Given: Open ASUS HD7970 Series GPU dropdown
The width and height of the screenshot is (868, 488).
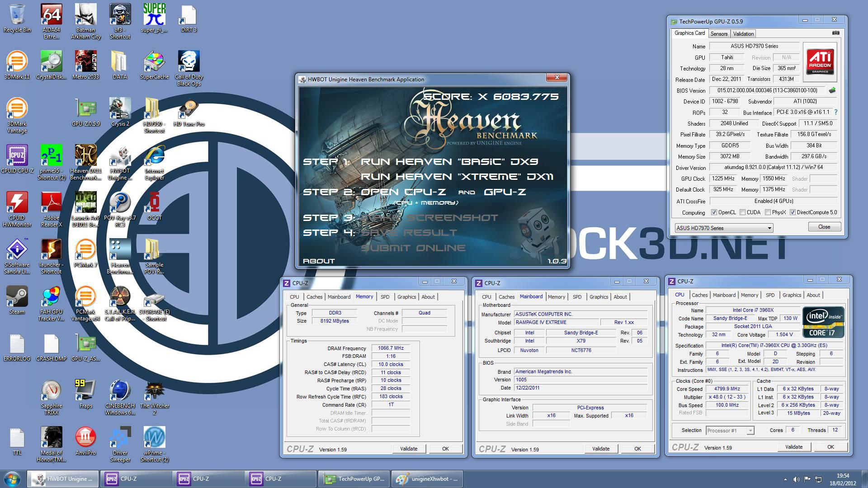Looking at the screenshot, I should click(724, 228).
